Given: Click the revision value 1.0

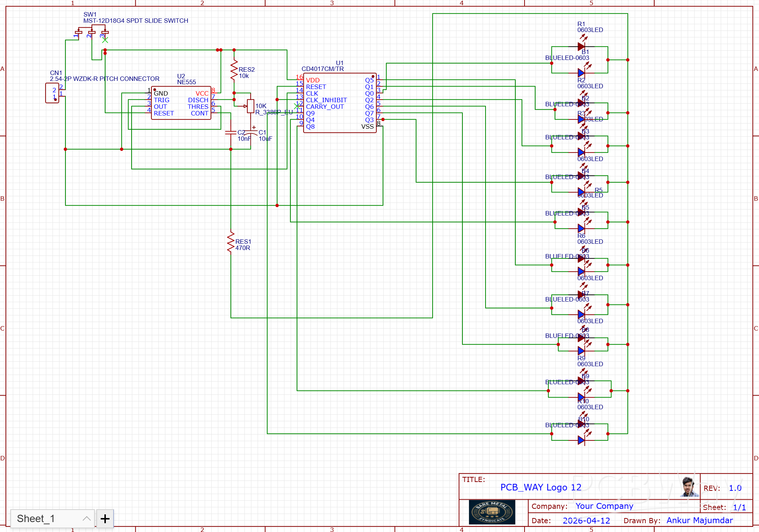Looking at the screenshot, I should (x=735, y=488).
